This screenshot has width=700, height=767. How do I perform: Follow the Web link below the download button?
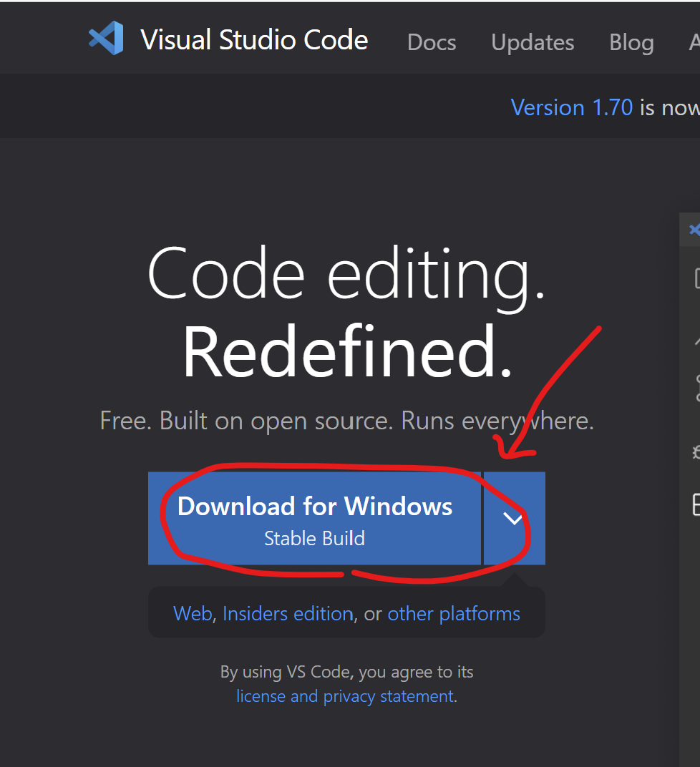tap(192, 614)
